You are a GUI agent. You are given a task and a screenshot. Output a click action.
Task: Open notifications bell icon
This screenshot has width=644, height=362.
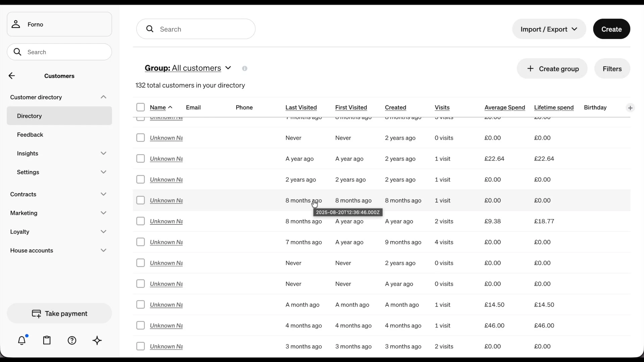22,341
